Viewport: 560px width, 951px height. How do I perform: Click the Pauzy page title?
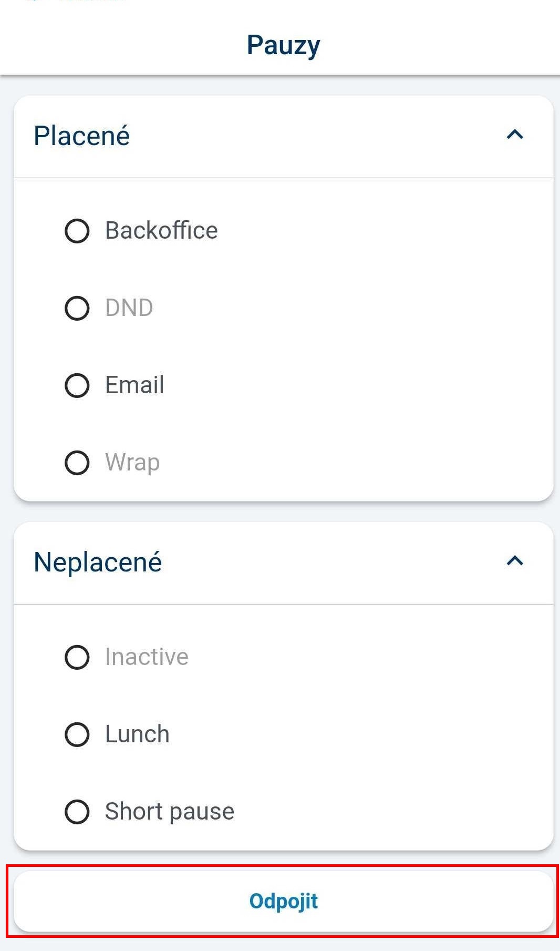coord(283,45)
